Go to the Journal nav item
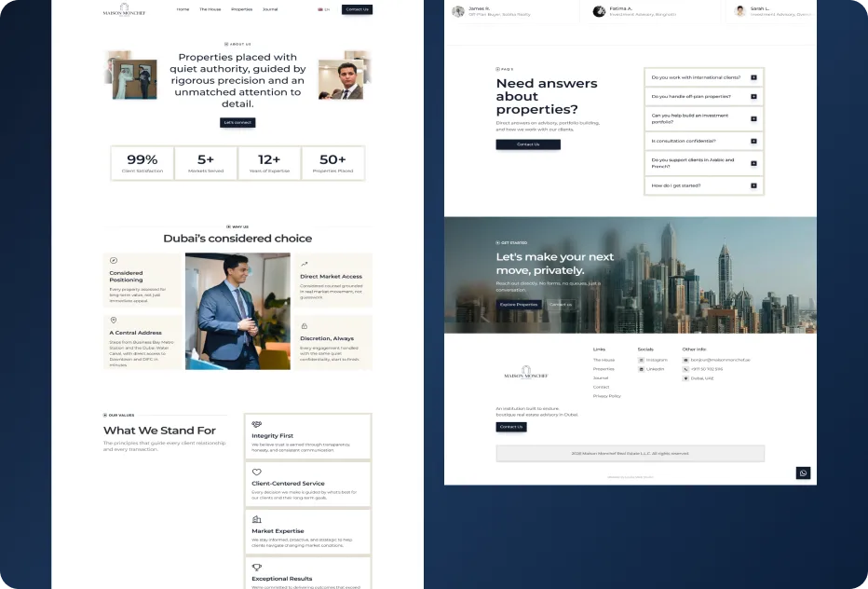Screen dimensions: 868x589 [x=270, y=9]
